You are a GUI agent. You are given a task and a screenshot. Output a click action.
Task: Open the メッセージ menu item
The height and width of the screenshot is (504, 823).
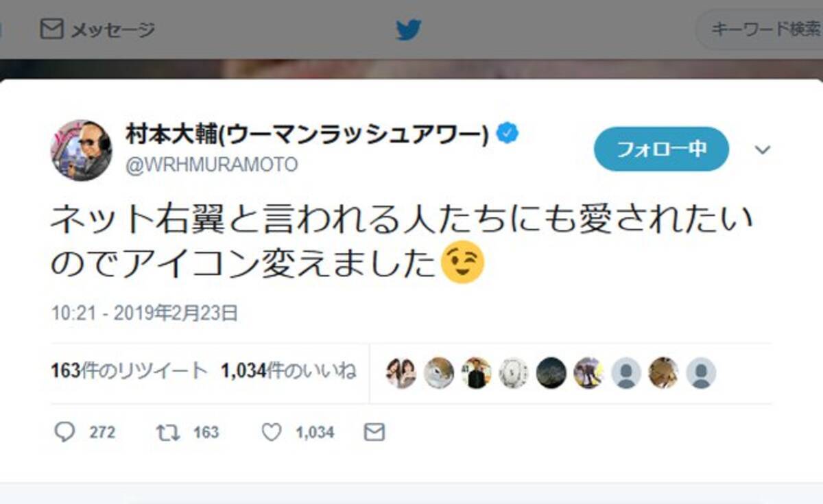97,29
